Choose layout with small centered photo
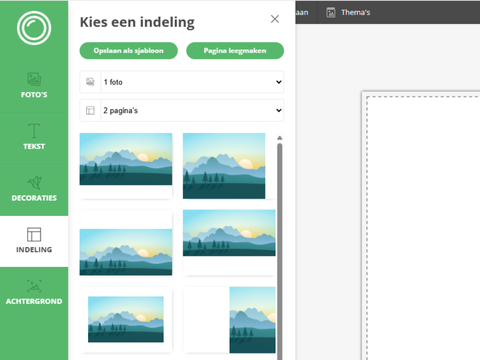This screenshot has height=360, width=480. pos(126,320)
